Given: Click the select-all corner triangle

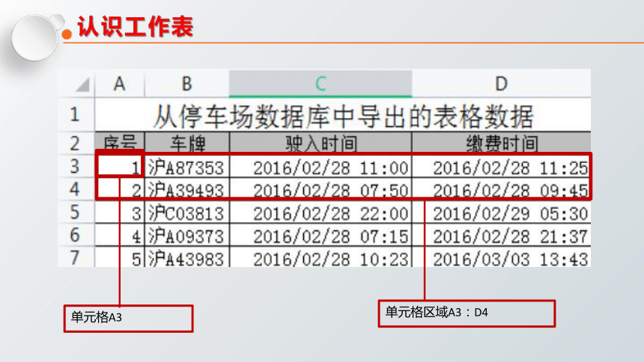Looking at the screenshot, I should [x=82, y=85].
